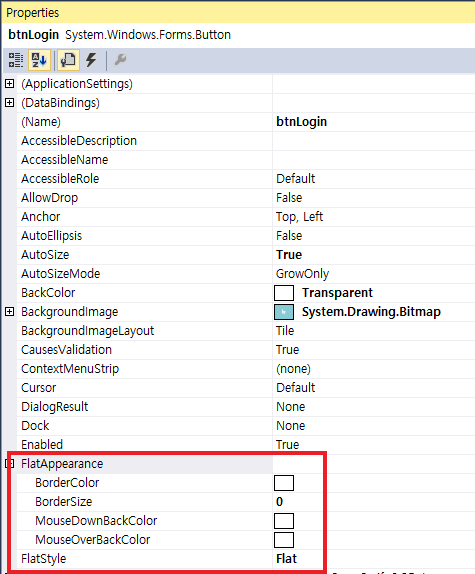Viewport: 475px width, 574px height.
Task: Select the AutoSize property label
Action: pos(45,255)
